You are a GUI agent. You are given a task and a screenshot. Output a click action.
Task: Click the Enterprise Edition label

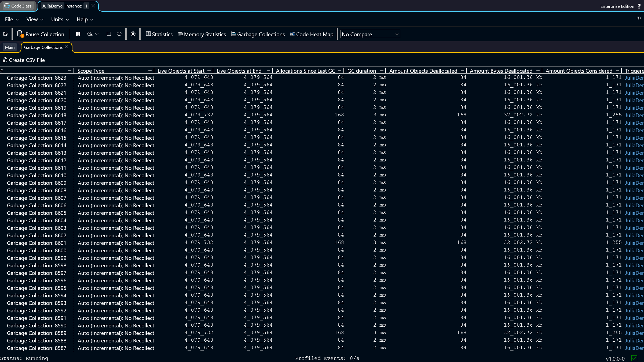click(x=617, y=6)
